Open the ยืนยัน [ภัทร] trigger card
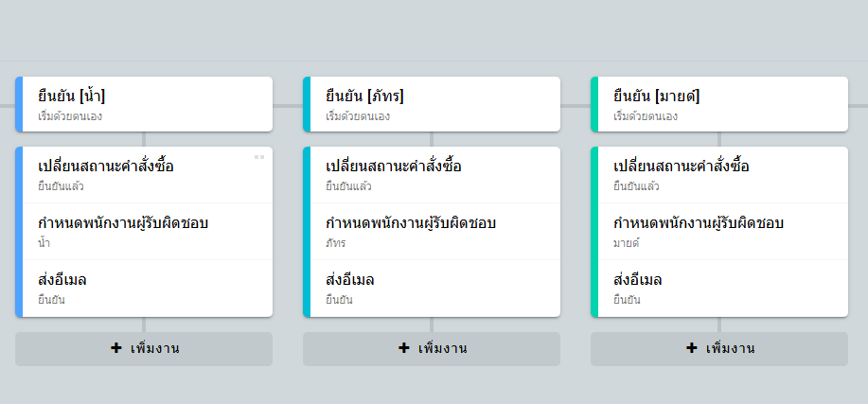868x404 pixels. [x=432, y=104]
